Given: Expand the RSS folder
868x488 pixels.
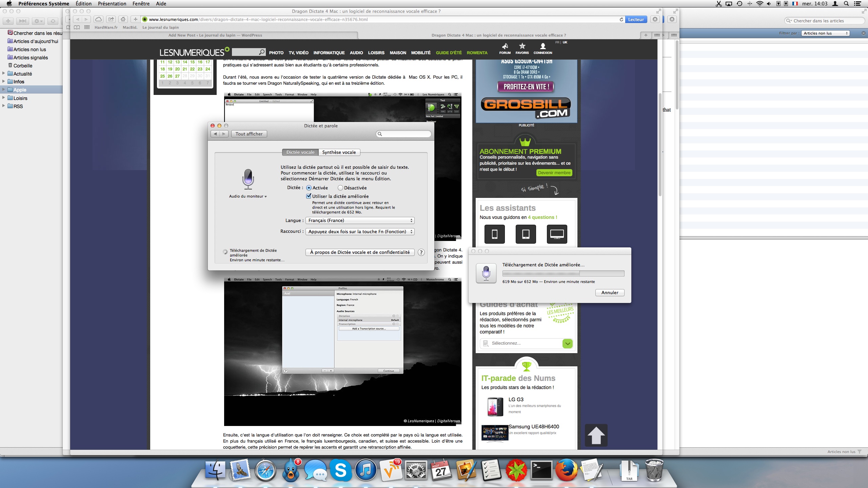Looking at the screenshot, I should pos(3,106).
